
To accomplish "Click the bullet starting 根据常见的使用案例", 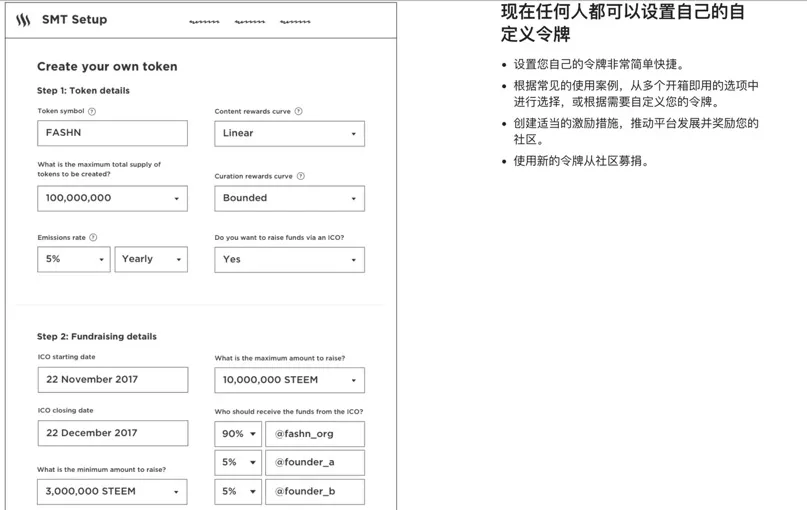I will (636, 94).
